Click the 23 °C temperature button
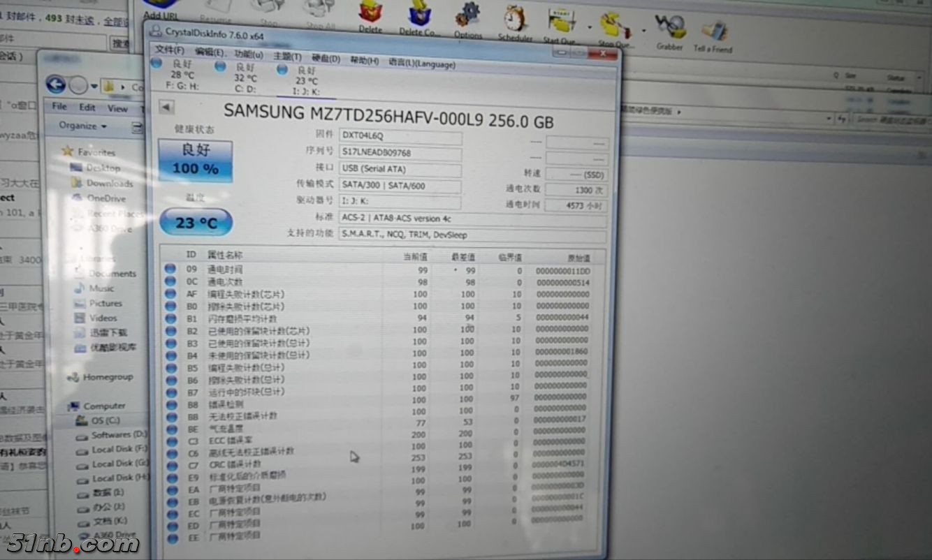The width and height of the screenshot is (932, 560). point(196,223)
